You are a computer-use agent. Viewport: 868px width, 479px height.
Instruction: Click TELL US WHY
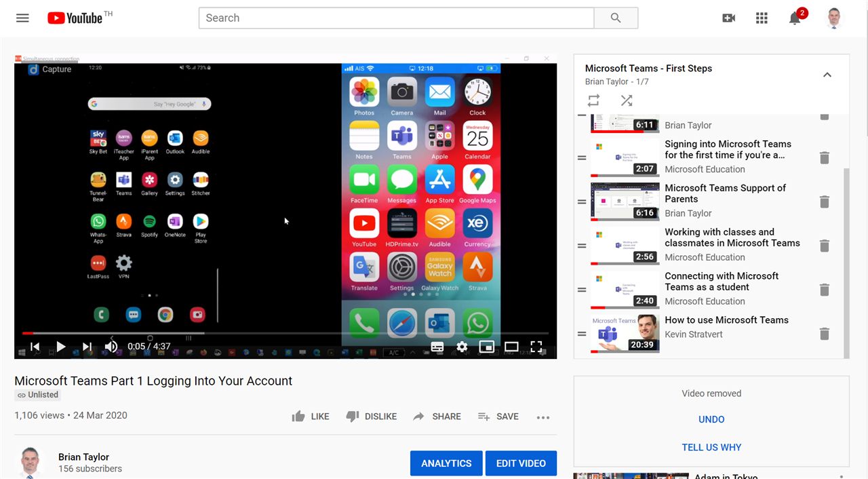point(711,447)
